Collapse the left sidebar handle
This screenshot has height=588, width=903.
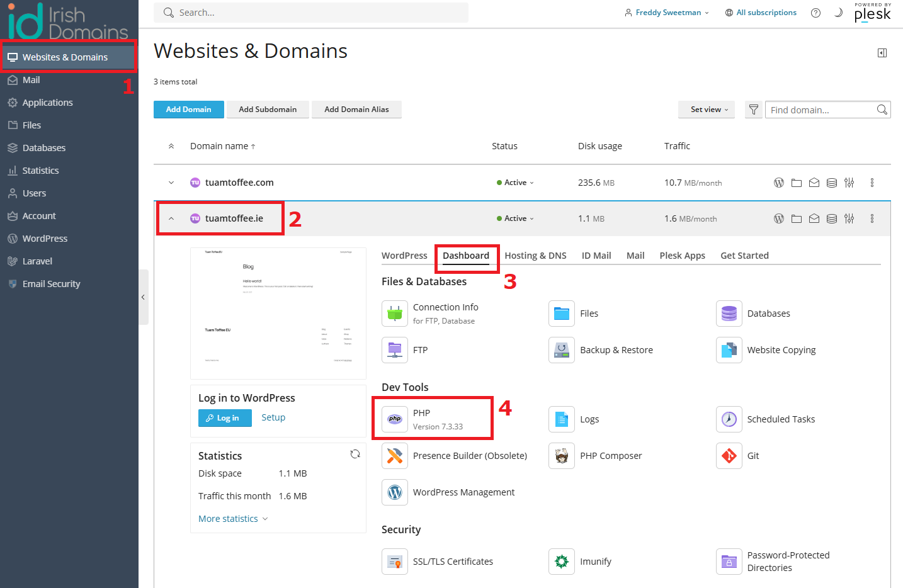(144, 297)
